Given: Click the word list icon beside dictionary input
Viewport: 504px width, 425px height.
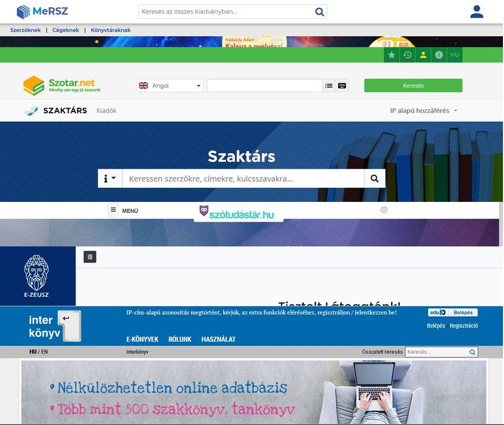Looking at the screenshot, I should (329, 86).
